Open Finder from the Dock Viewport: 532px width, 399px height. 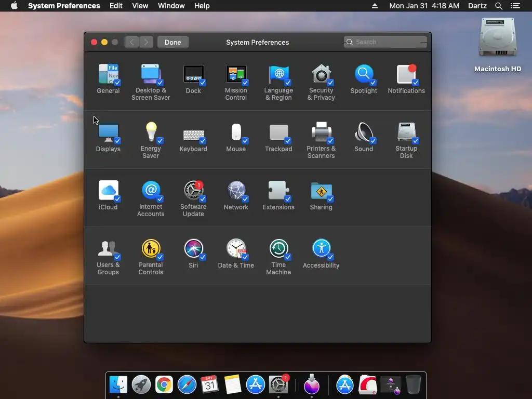coord(118,385)
